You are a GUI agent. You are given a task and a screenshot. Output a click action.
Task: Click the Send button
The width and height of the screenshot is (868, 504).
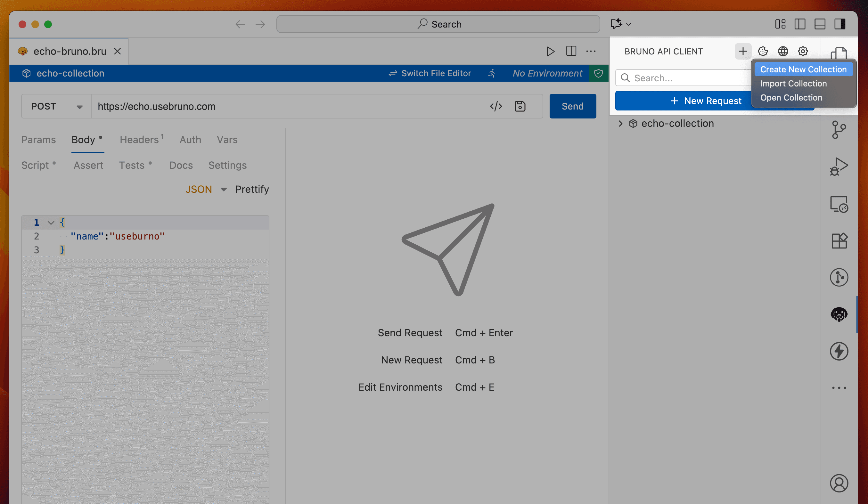(x=572, y=106)
